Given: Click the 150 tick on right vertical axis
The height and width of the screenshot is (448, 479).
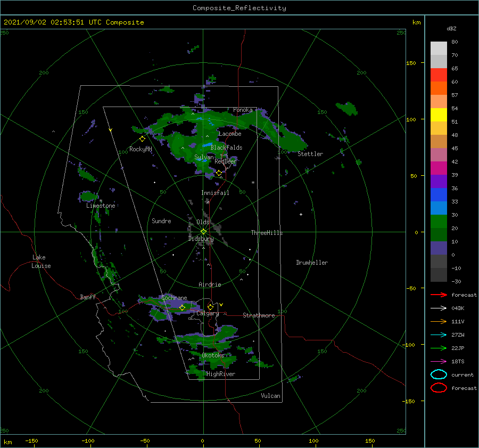Looking at the screenshot, I should pyautogui.click(x=411, y=63).
